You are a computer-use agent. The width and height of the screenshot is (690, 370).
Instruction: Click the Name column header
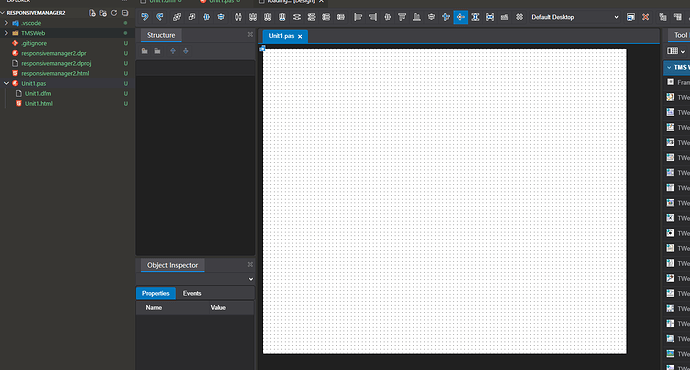tap(154, 308)
